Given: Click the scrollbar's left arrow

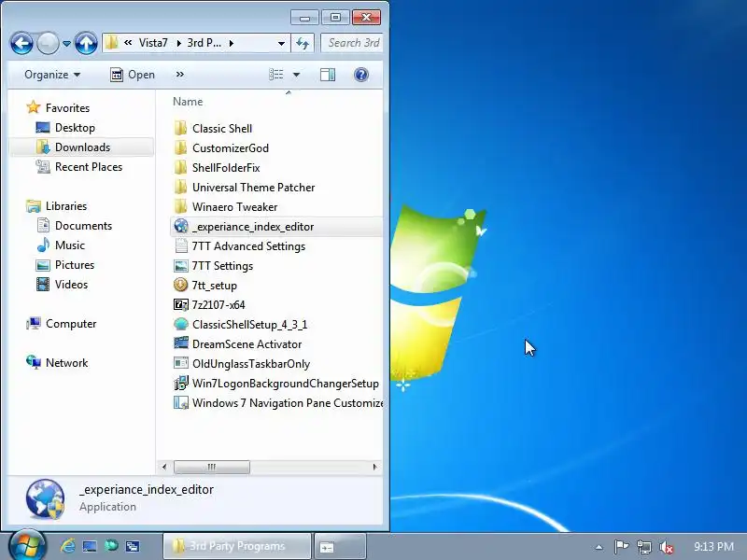Looking at the screenshot, I should 164,468.
